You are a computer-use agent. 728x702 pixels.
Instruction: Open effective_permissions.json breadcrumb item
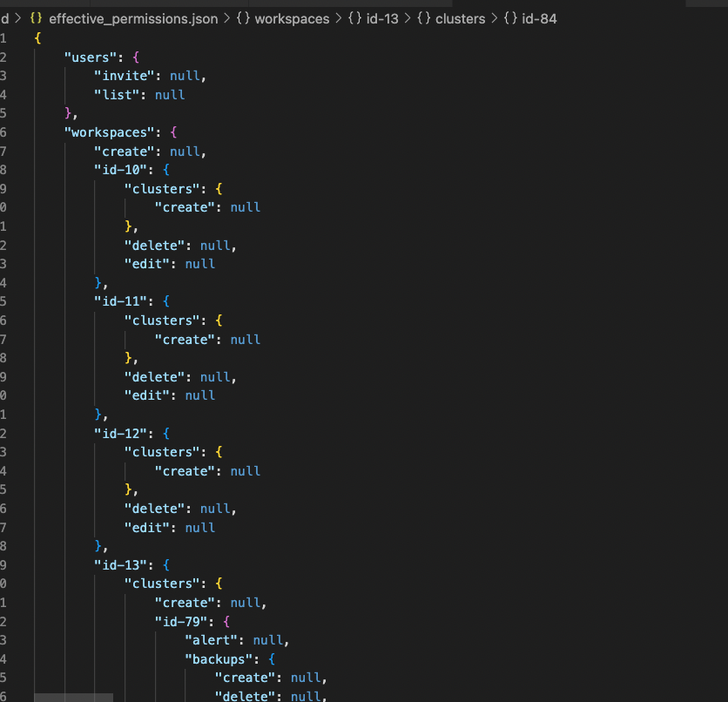(133, 19)
